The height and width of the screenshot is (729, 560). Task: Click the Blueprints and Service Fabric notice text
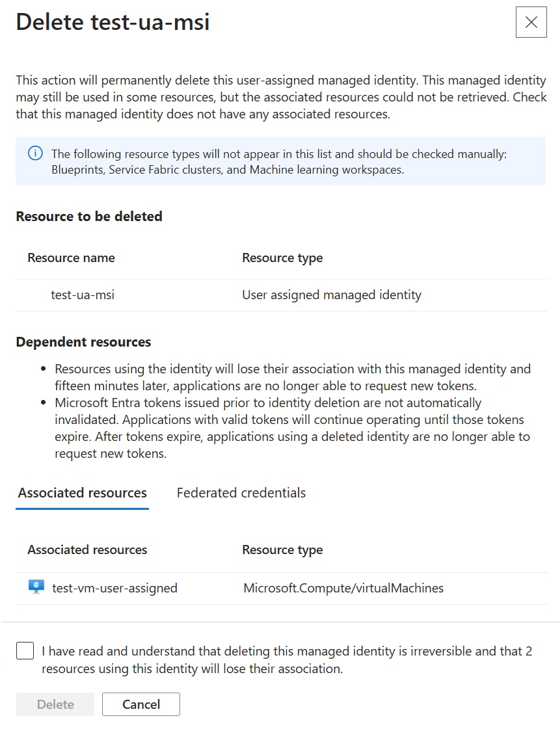(278, 162)
